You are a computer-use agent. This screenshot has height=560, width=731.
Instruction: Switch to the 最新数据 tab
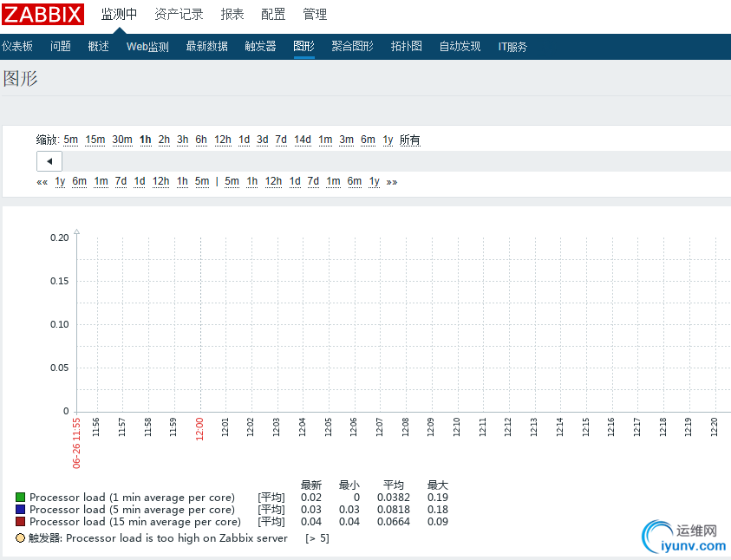pos(206,47)
